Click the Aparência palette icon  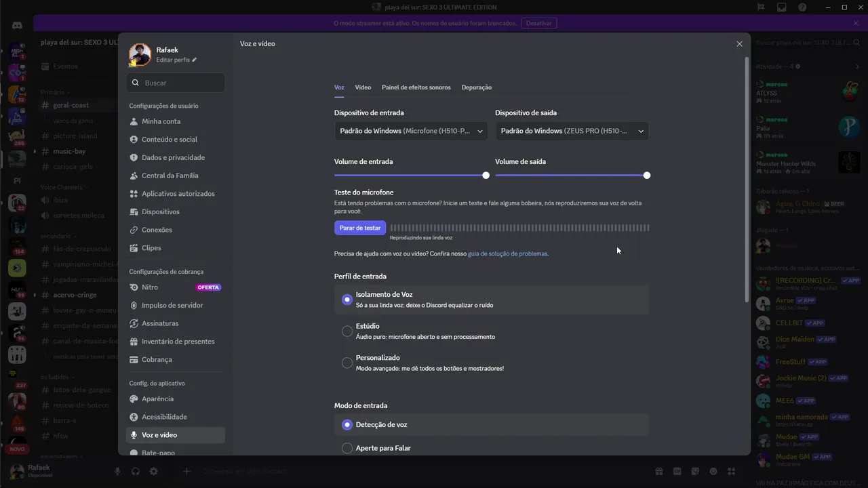click(134, 399)
